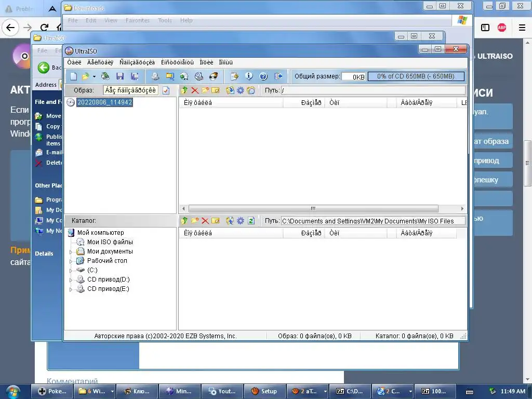The width and height of the screenshot is (532, 399).
Task: Click the right arrow of image pane horizontal scrollbar
Action: coord(462,208)
